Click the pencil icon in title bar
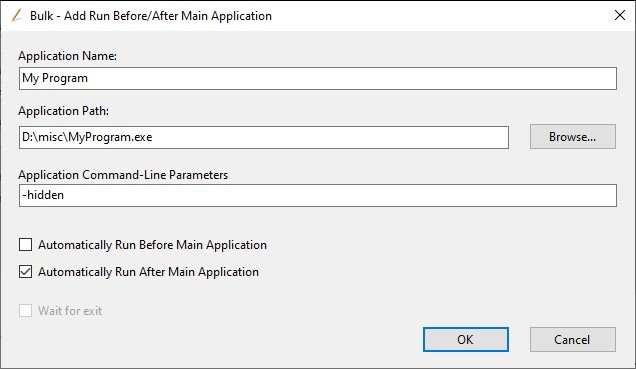Viewport: 636px width, 369px height. tap(16, 16)
